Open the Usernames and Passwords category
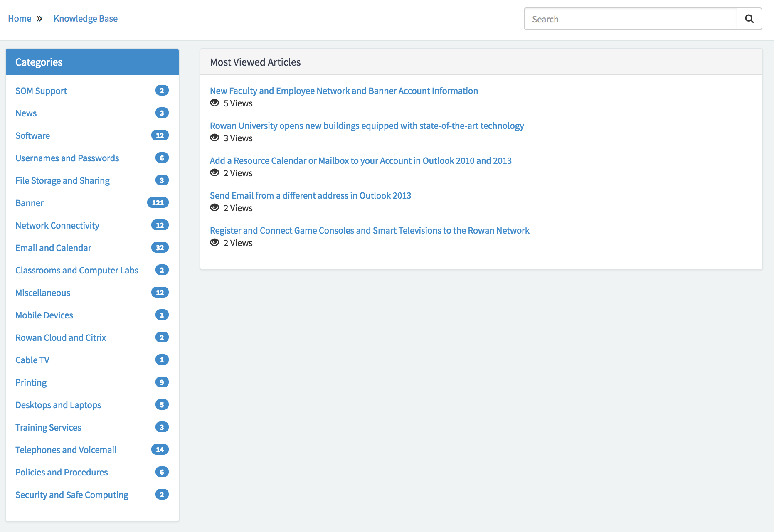Screen dimensions: 774x532 (67, 158)
